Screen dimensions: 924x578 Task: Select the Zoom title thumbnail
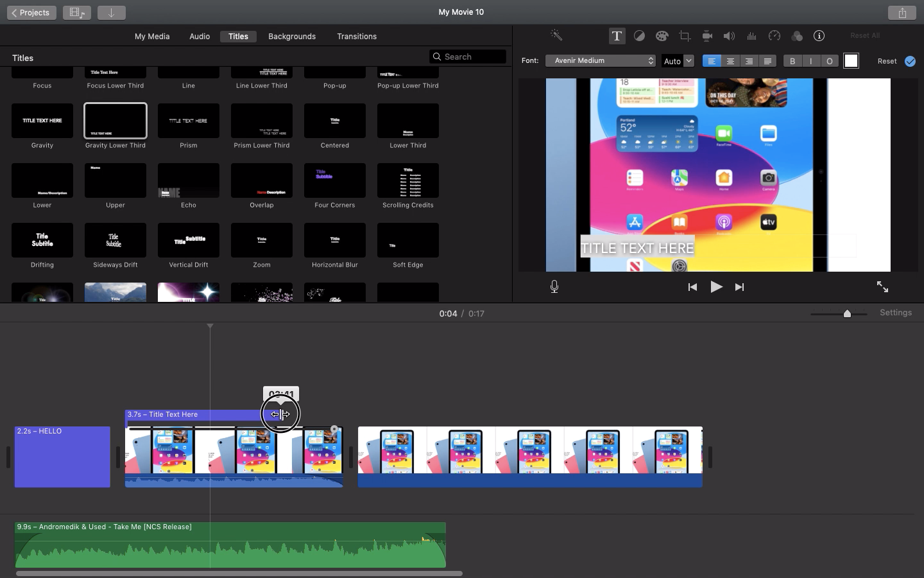(262, 240)
